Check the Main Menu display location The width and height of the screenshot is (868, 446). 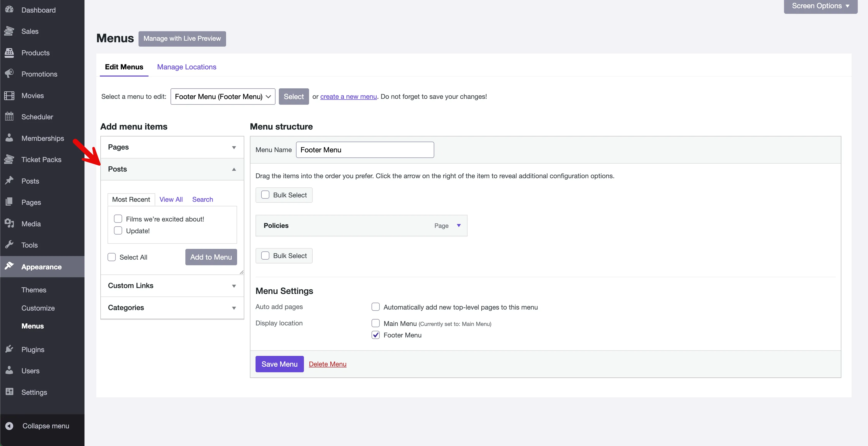(x=375, y=323)
